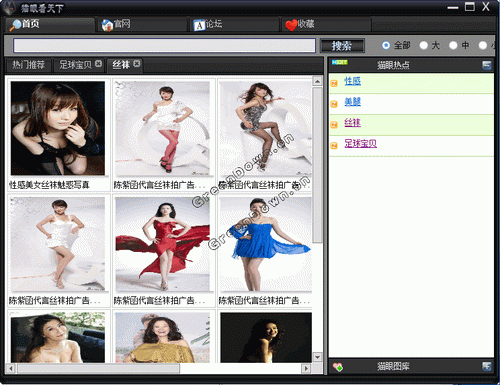Viewport: 500px width, 385px height.
Task: Open thumbnail of woman on dark background
Action: [266, 337]
